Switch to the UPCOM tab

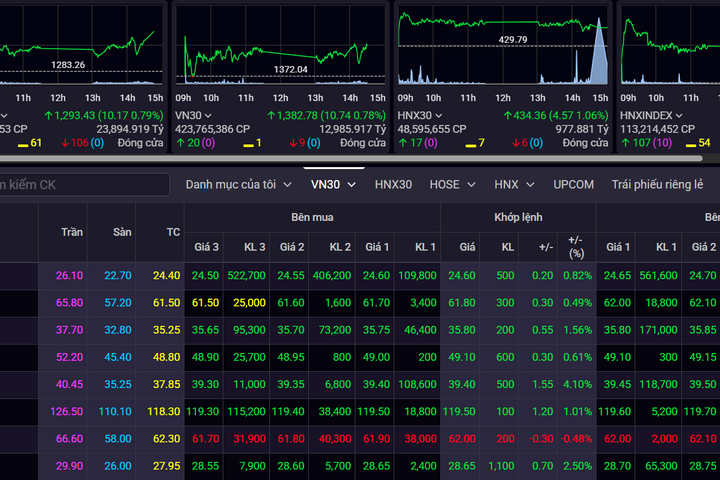click(x=574, y=185)
